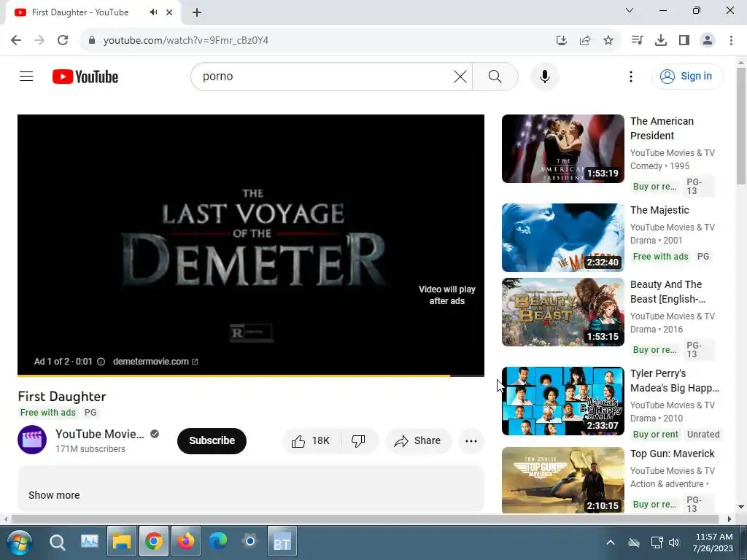Click Top Gun: Maverick title

672,454
